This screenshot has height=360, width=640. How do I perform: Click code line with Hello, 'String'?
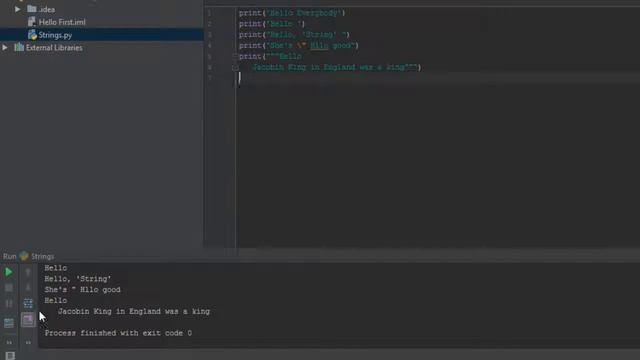294,35
